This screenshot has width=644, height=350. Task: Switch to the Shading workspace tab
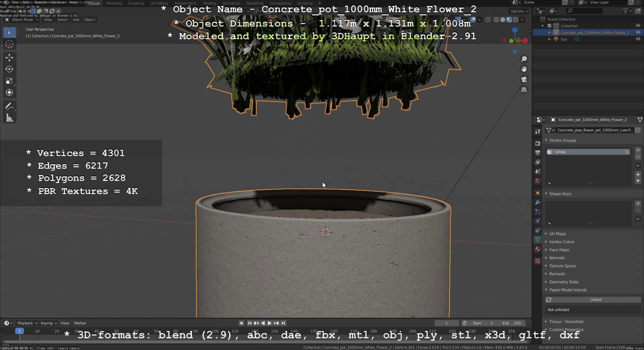[x=209, y=3]
